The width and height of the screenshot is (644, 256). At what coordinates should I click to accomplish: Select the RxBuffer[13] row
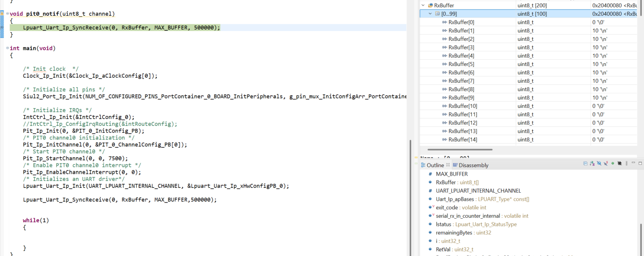(528, 131)
